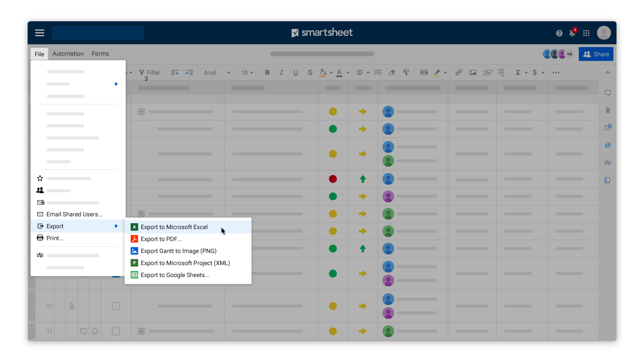This screenshot has width=644, height=362.
Task: Open the Attachments paperclip in right rail
Action: pyautogui.click(x=608, y=110)
